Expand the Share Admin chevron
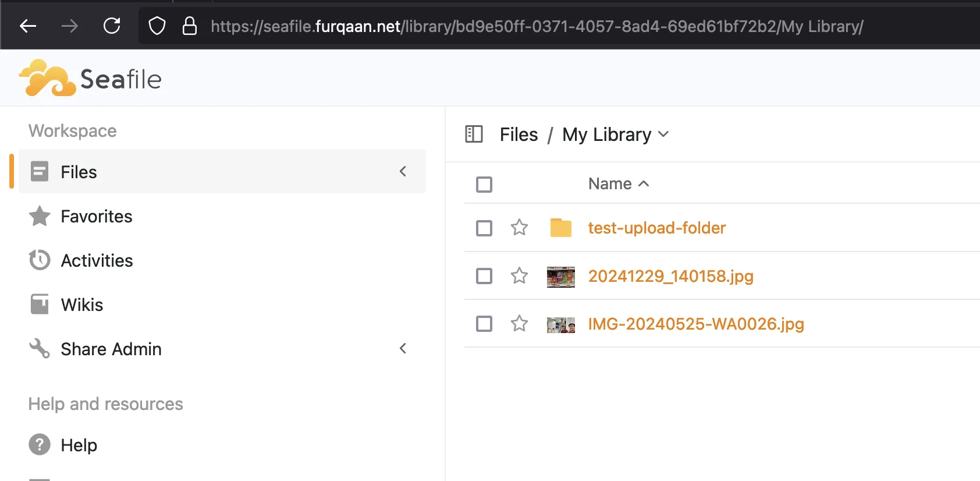Image resolution: width=980 pixels, height=481 pixels. [403, 349]
